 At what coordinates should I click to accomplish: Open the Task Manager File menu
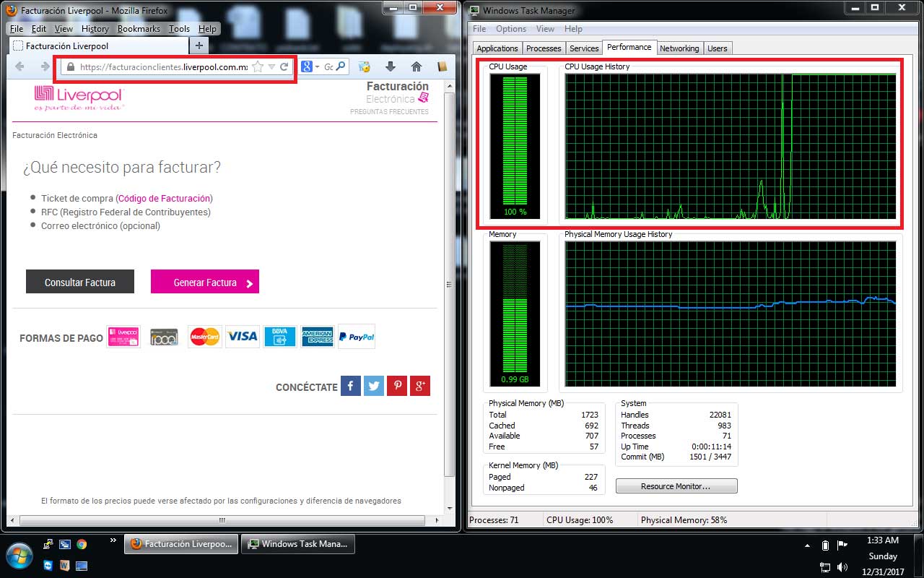[x=479, y=29]
